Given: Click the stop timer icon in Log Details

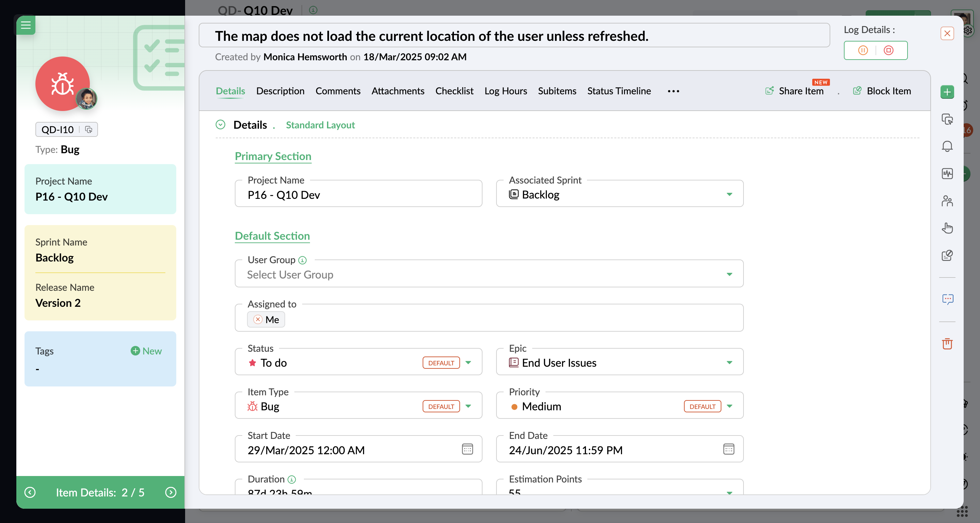Looking at the screenshot, I should [888, 50].
